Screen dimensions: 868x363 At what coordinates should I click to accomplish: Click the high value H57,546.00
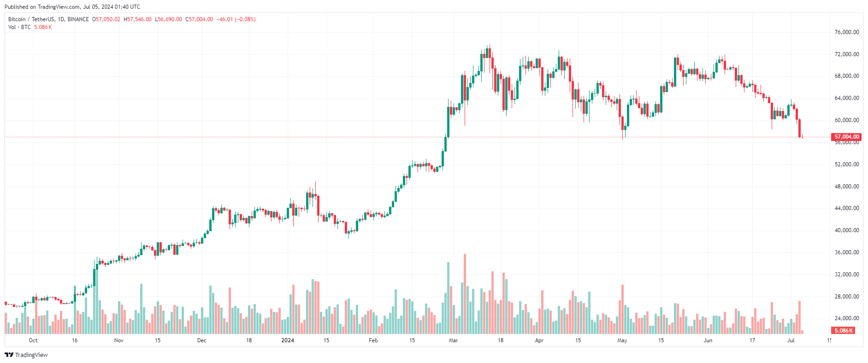click(137, 19)
